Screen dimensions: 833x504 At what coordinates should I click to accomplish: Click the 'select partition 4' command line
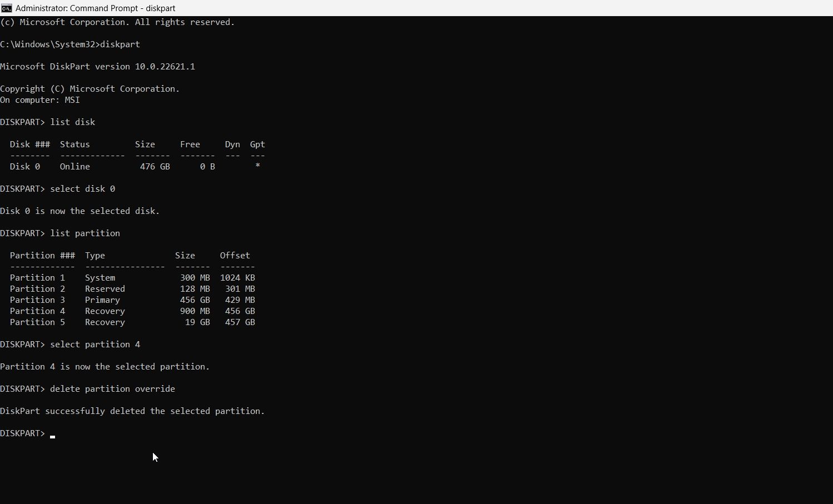pos(95,344)
